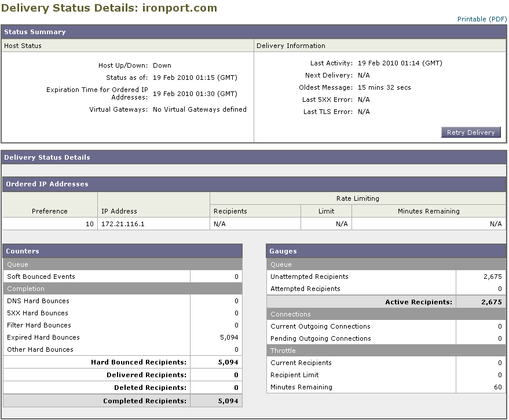Click the Limit column header
The width and height of the screenshot is (509, 420).
click(x=326, y=211)
